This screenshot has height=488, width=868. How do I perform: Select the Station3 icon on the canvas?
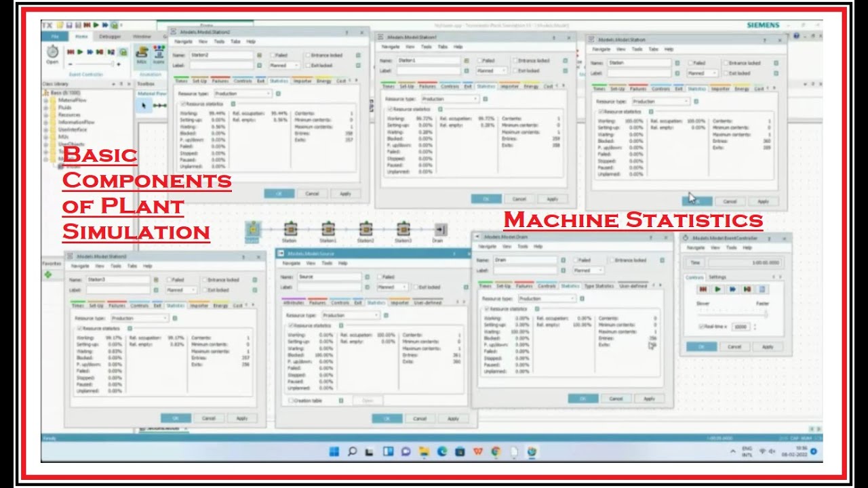tap(403, 229)
